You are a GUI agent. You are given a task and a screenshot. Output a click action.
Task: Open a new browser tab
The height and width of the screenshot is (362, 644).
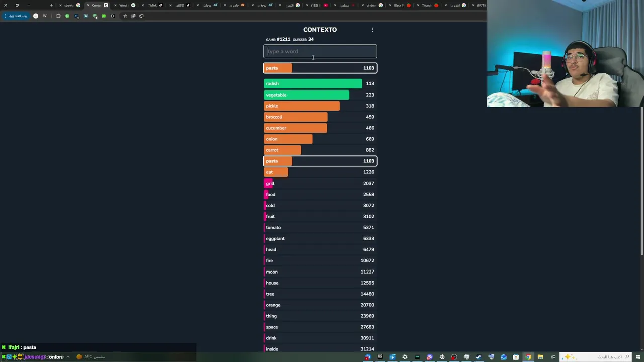(51, 5)
